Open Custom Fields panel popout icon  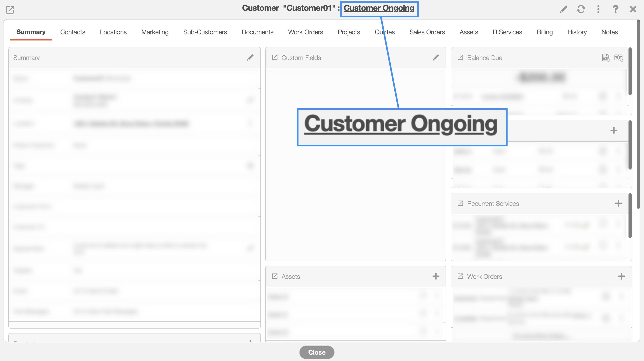tap(275, 57)
